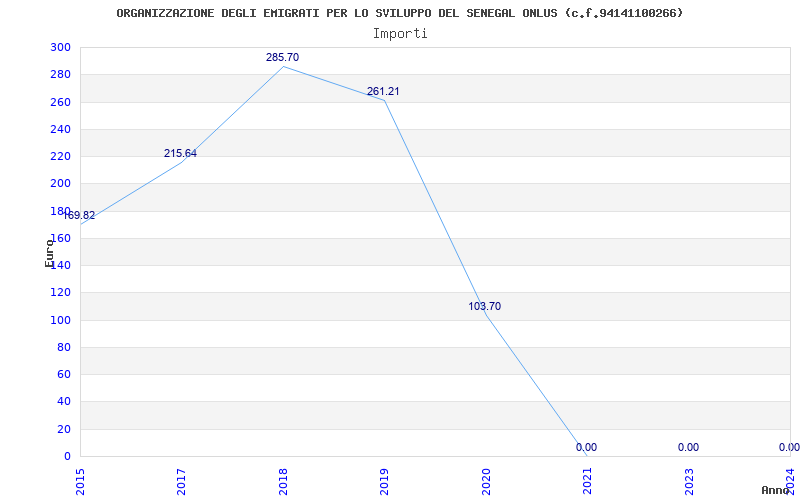The image size is (800, 500).
Task: Click the 2018 peak data point on line
Action: [x=283, y=66]
